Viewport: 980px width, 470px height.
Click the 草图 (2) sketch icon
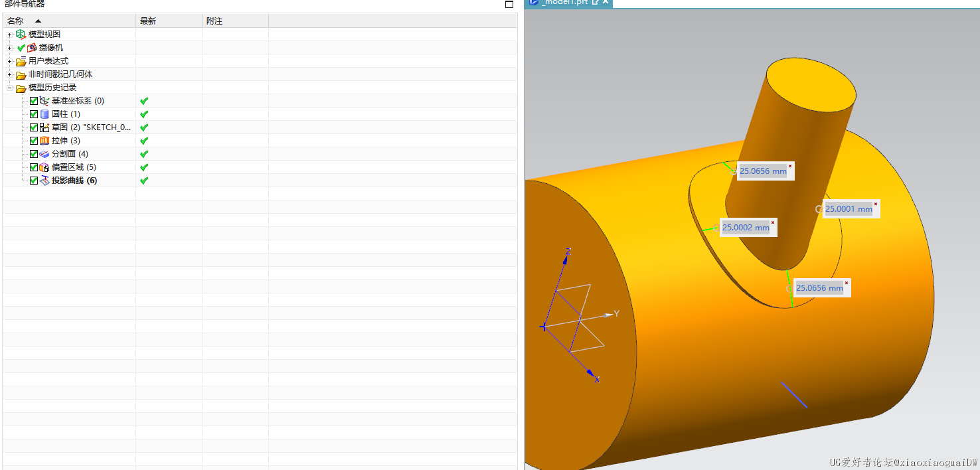coord(44,127)
